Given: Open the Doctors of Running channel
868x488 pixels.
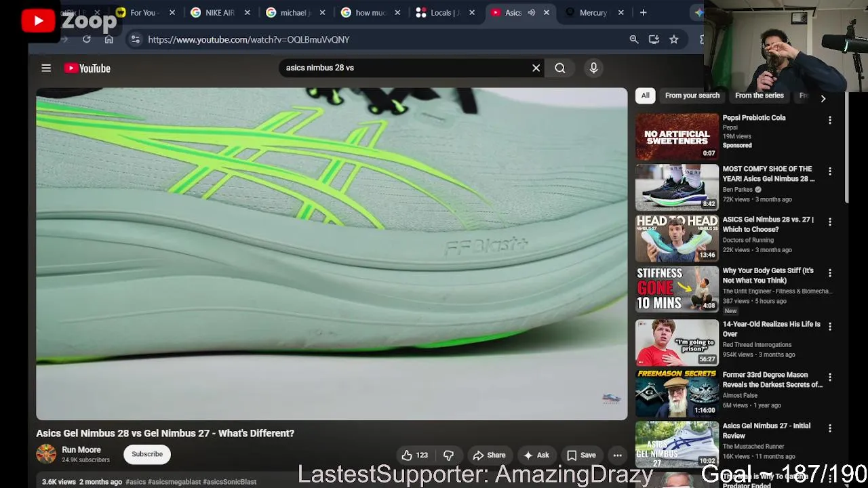Looking at the screenshot, I should pos(748,240).
